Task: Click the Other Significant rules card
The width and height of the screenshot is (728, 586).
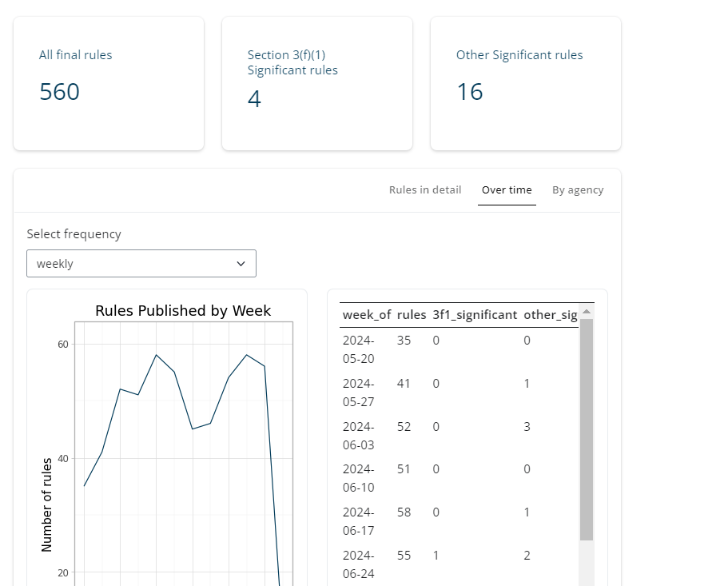Action: click(x=526, y=84)
